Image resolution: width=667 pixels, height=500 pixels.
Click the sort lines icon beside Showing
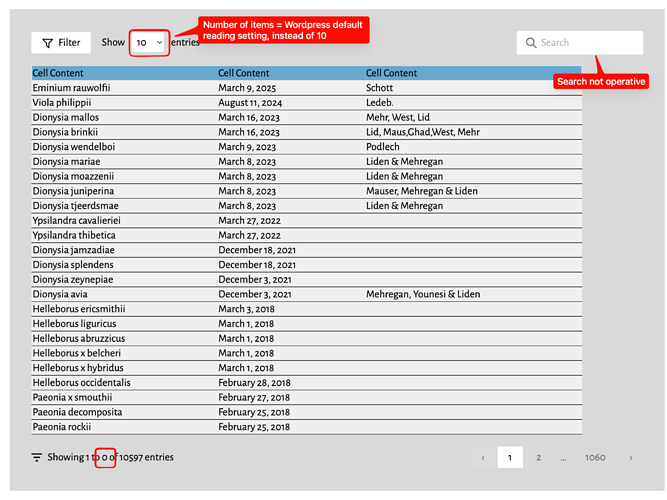[x=37, y=457]
